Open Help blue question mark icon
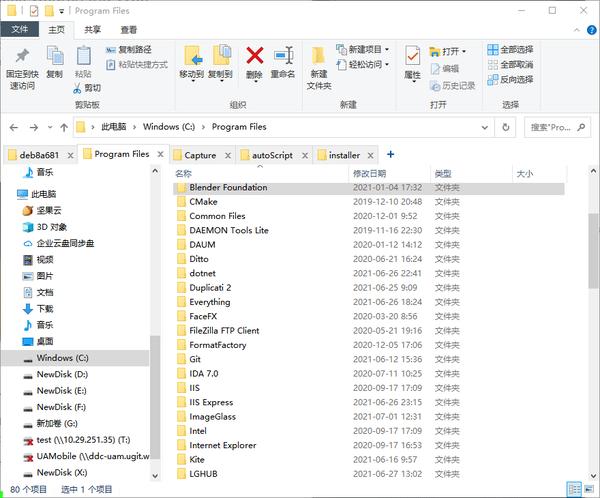Image resolution: width=600 pixels, height=498 pixels. tap(592, 30)
